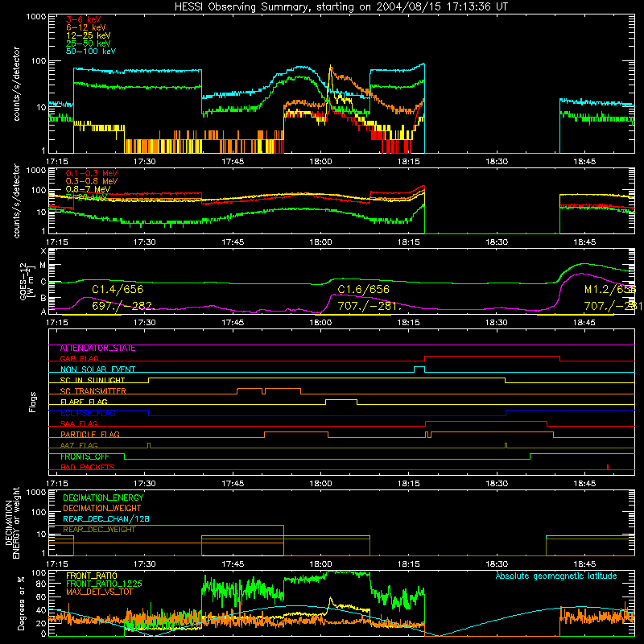
Task: Click the ECLIPSE_FLAG label
Action: coord(88,413)
